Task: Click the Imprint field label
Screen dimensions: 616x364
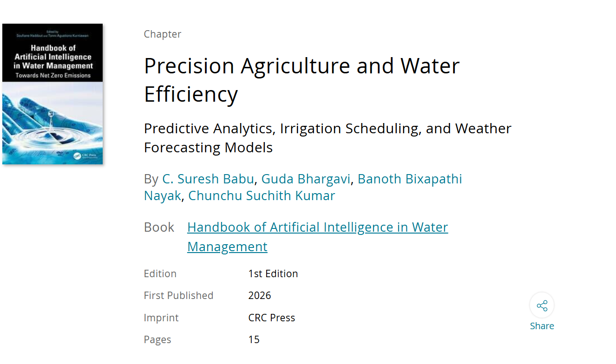Action: 161,318
